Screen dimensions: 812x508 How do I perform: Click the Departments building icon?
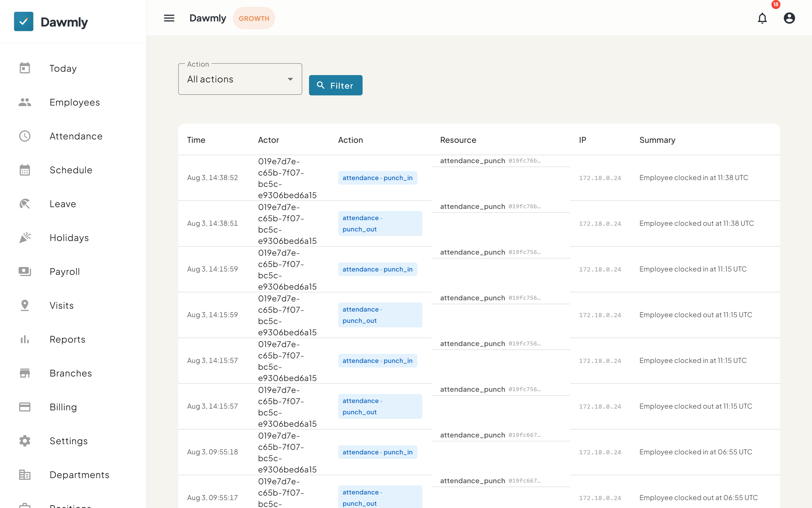25,475
